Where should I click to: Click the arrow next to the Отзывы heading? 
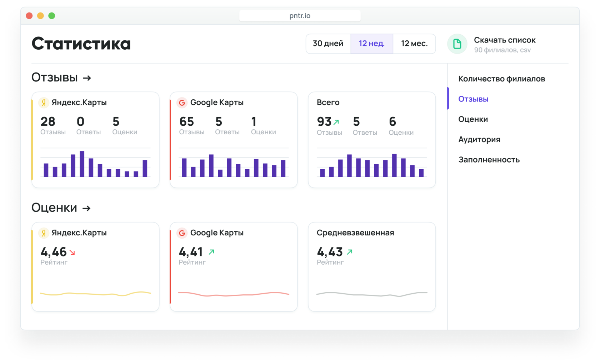point(87,78)
